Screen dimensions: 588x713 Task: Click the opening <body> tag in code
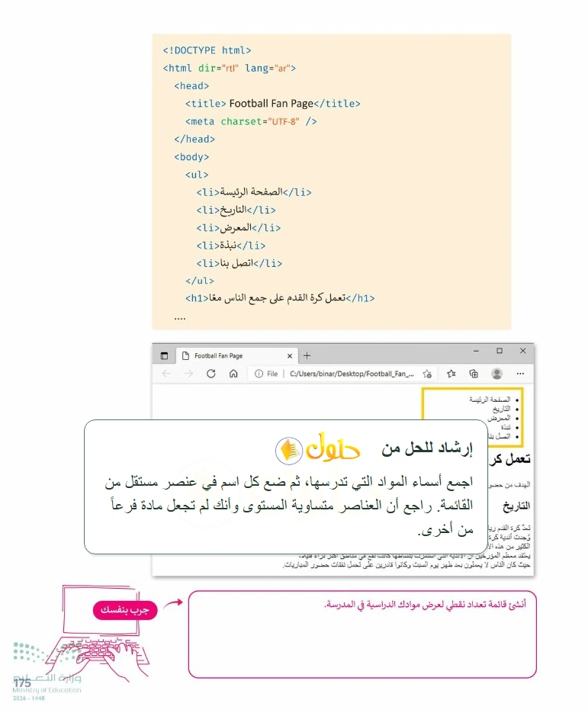pyautogui.click(x=191, y=157)
